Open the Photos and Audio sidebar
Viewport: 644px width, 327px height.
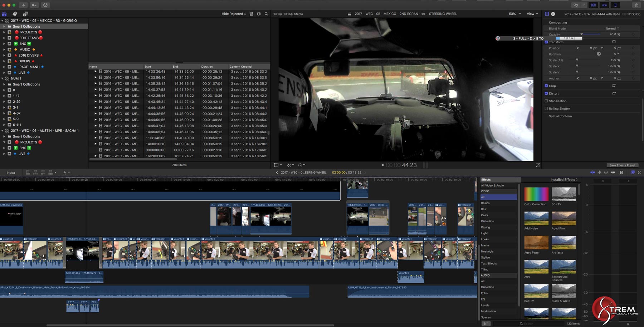[x=15, y=14]
